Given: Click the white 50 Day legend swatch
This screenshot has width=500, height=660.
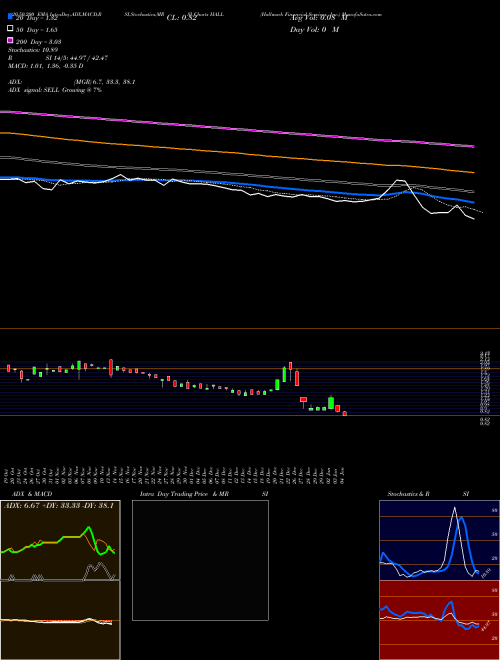Looking at the screenshot, I should (x=10, y=29).
